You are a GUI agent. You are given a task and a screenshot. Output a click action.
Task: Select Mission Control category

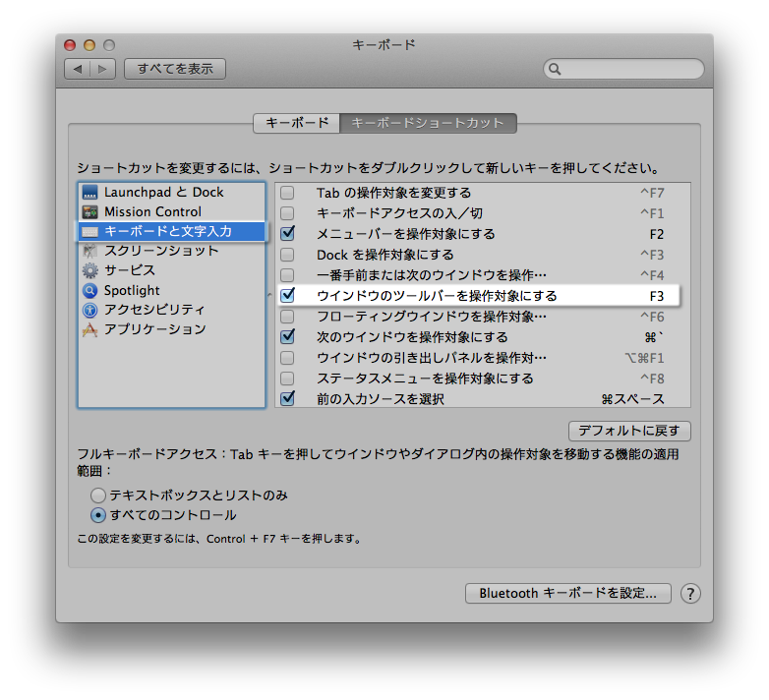pyautogui.click(x=172, y=212)
